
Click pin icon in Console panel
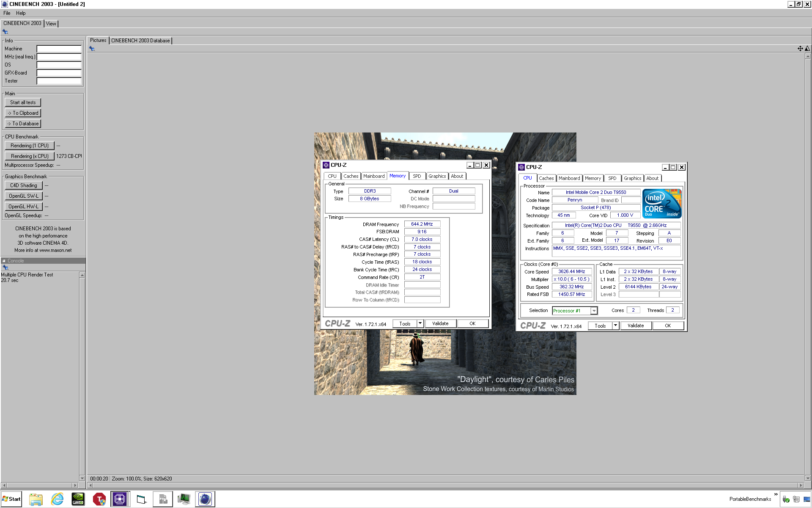coord(5,268)
